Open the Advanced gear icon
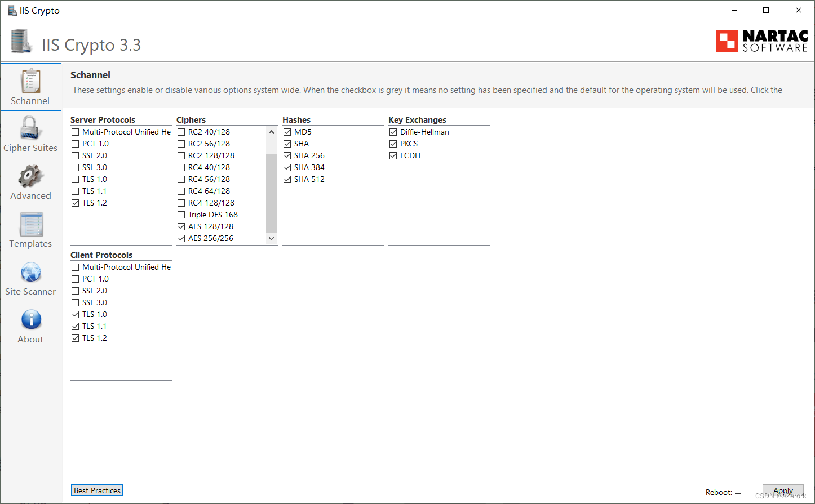Screen dimensions: 815x504 [x=31, y=176]
